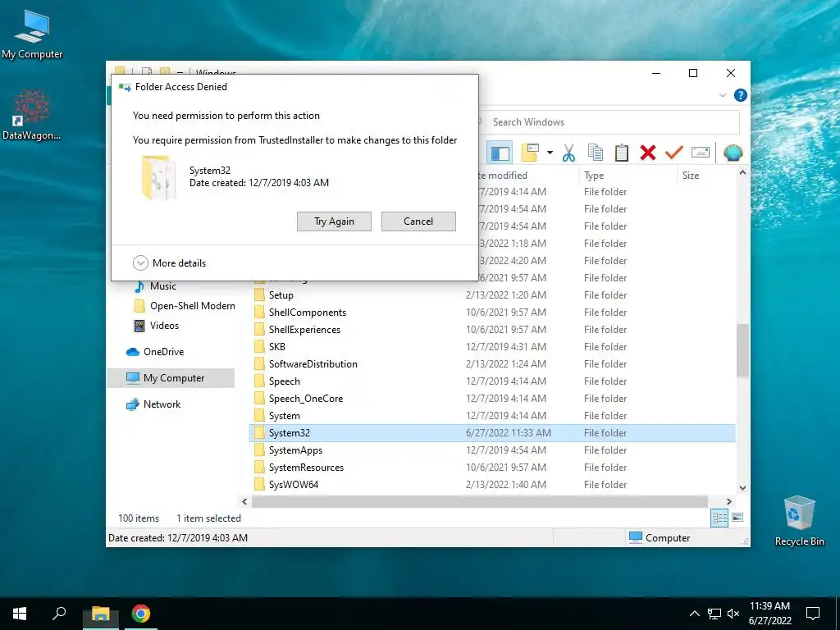Screen dimensions: 840x630
Task: Delete with the red X toolbar icon
Action: 648,153
